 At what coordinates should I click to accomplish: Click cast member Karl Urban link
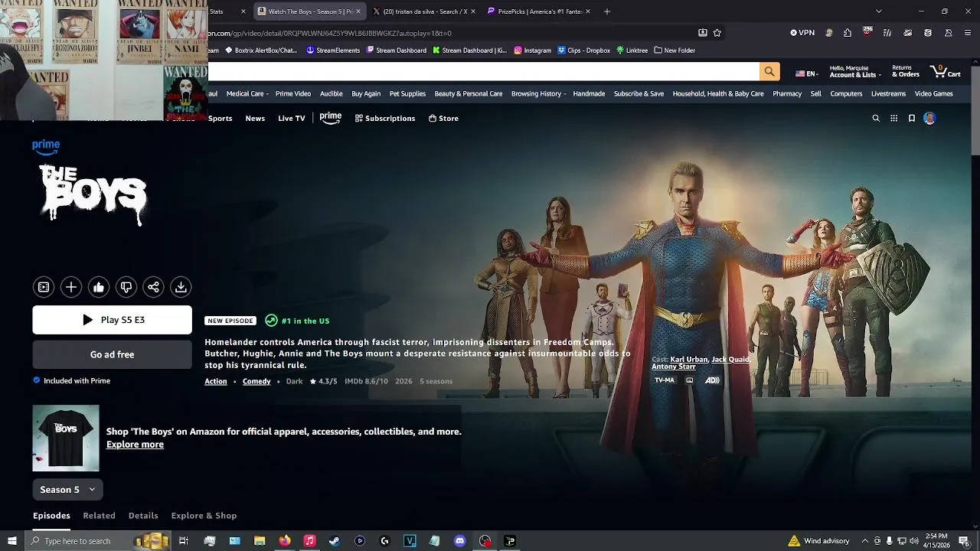[689, 360]
